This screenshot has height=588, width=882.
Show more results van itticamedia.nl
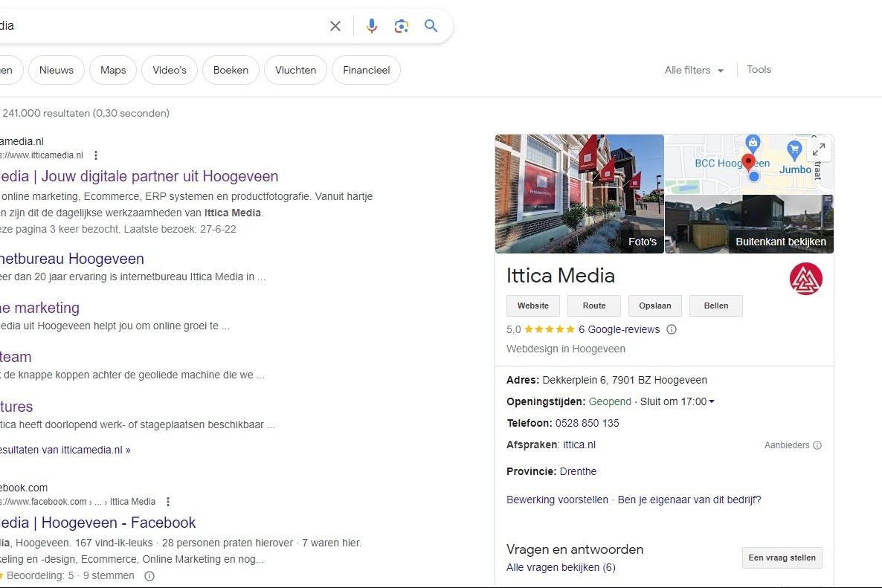tap(65, 450)
